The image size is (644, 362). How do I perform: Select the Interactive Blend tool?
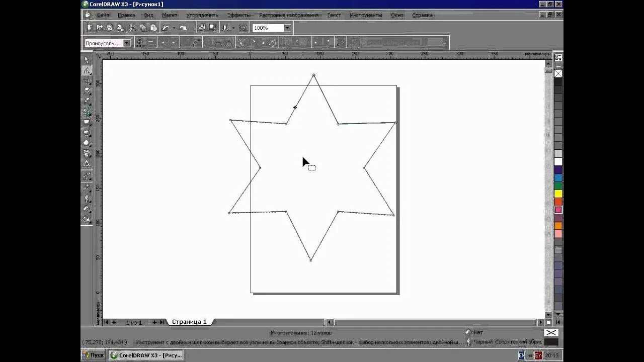(x=87, y=176)
